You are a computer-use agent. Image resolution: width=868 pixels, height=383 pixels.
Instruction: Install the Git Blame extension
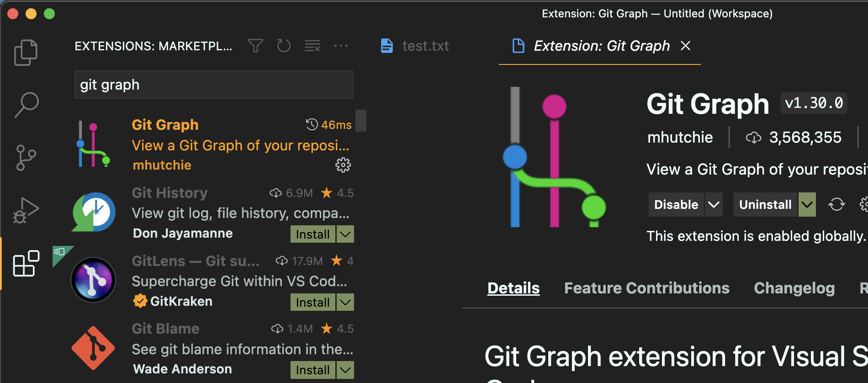312,370
